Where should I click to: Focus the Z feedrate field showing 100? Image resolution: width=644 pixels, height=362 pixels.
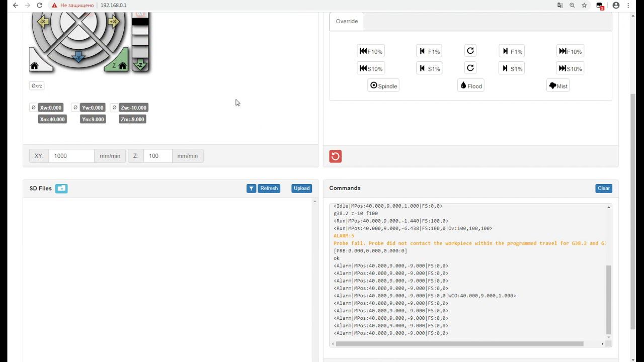click(x=158, y=156)
